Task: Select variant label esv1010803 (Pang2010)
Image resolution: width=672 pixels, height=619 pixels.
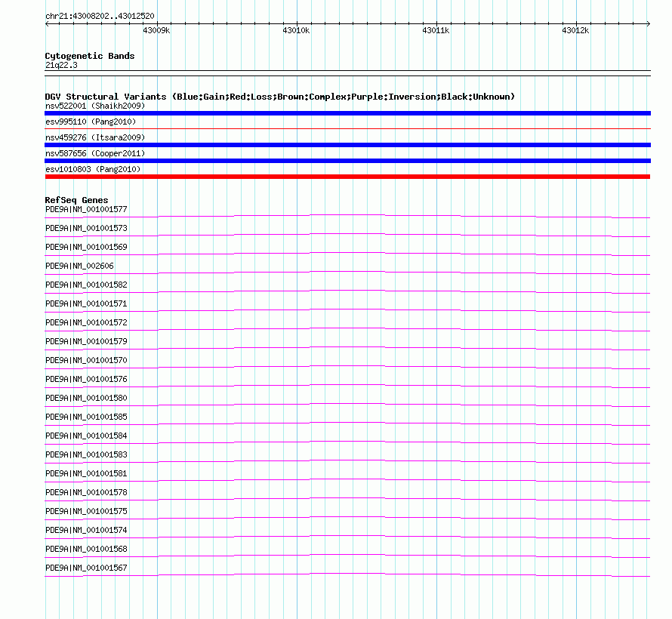Action: point(93,169)
